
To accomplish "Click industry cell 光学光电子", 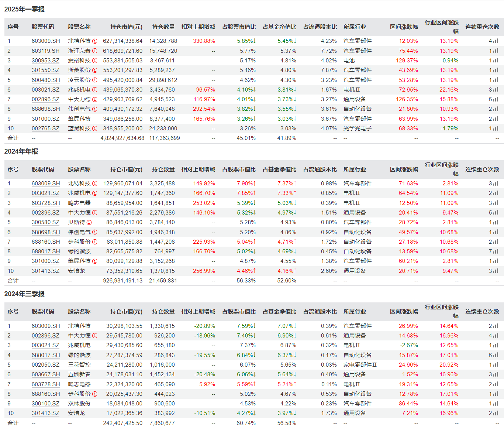I will pyautogui.click(x=358, y=128).
